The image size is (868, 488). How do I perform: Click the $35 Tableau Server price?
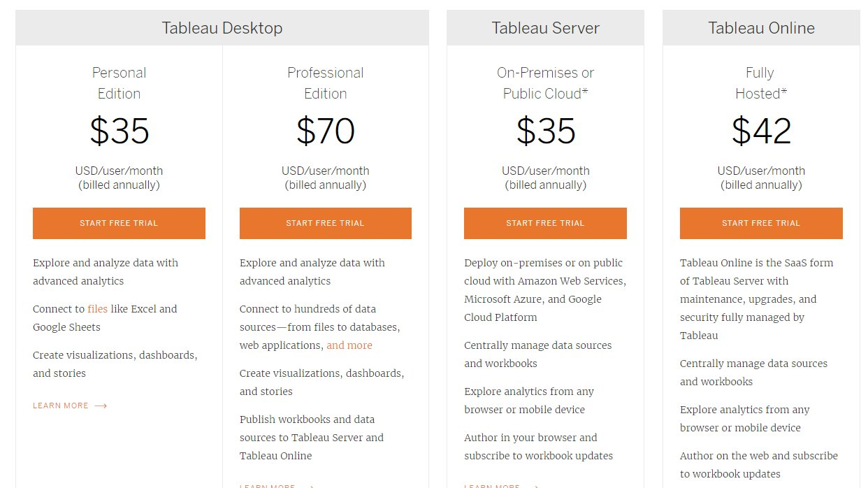(545, 131)
